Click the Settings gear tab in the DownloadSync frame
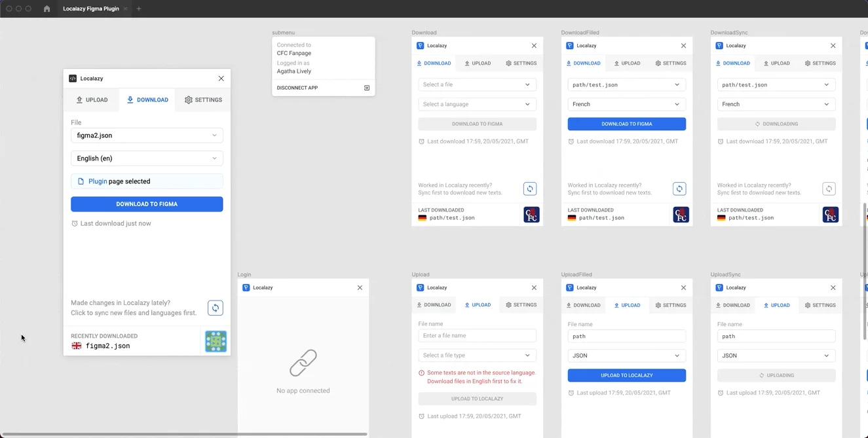The image size is (868, 438). (820, 64)
